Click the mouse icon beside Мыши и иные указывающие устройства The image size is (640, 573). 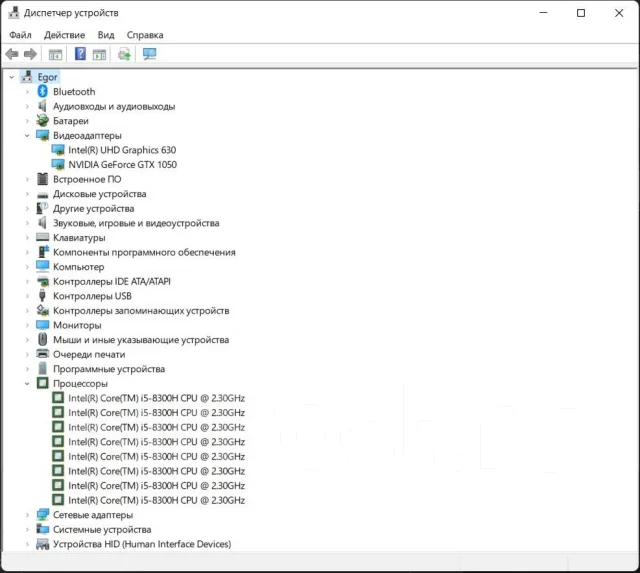[x=42, y=339]
